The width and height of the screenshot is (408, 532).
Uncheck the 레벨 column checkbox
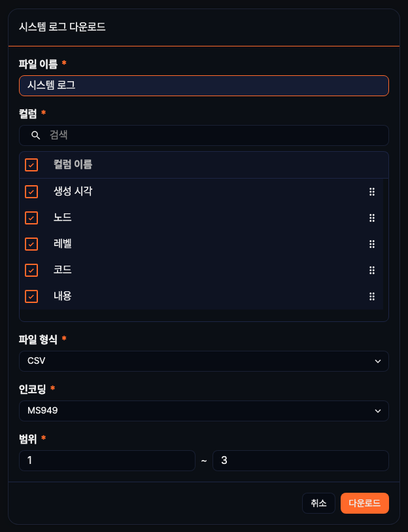[31, 244]
